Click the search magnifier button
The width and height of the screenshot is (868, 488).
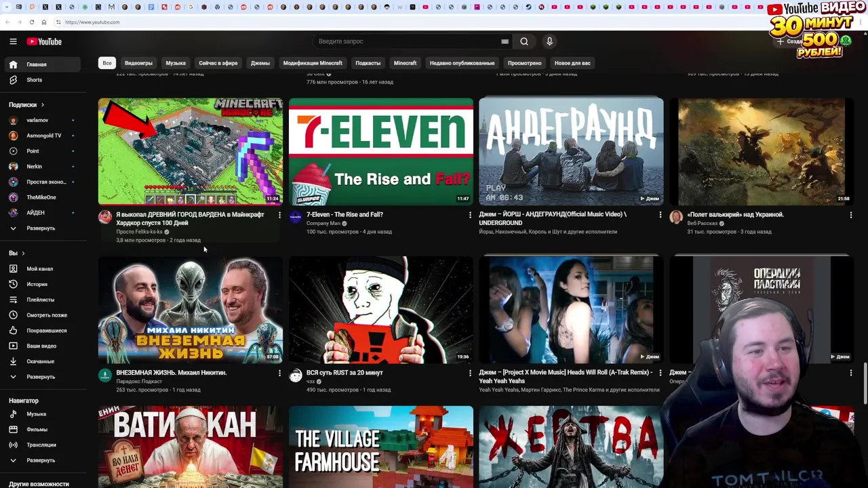tap(524, 41)
